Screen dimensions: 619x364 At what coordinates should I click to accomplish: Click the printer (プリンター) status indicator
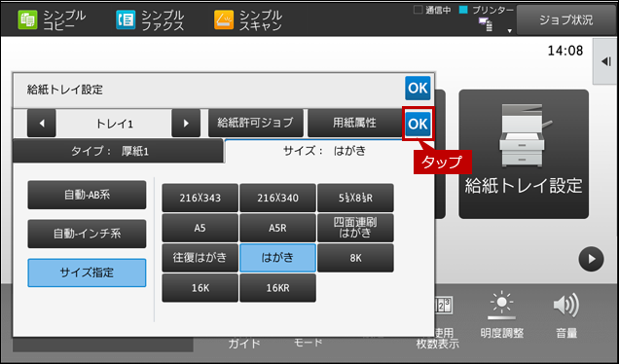point(487,11)
